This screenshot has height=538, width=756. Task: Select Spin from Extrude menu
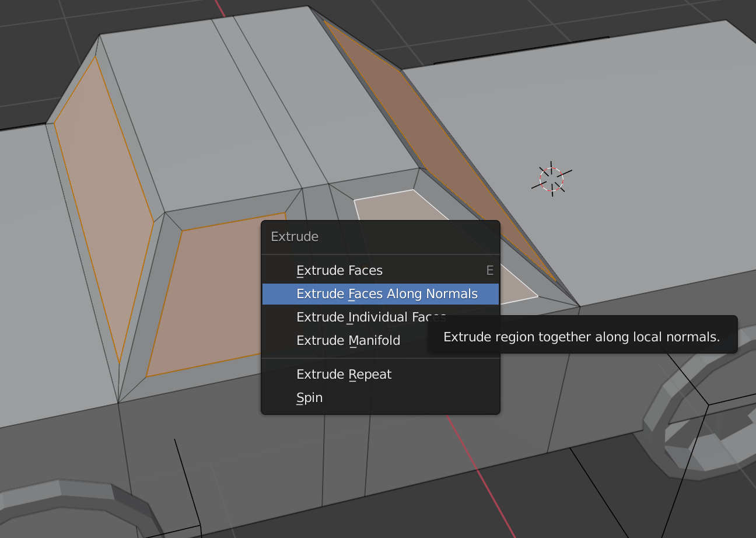[x=380, y=397]
